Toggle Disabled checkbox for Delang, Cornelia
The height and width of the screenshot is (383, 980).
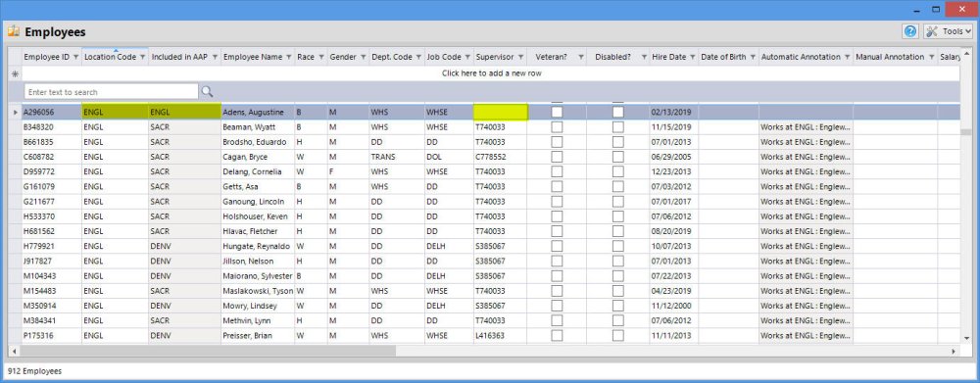point(618,171)
